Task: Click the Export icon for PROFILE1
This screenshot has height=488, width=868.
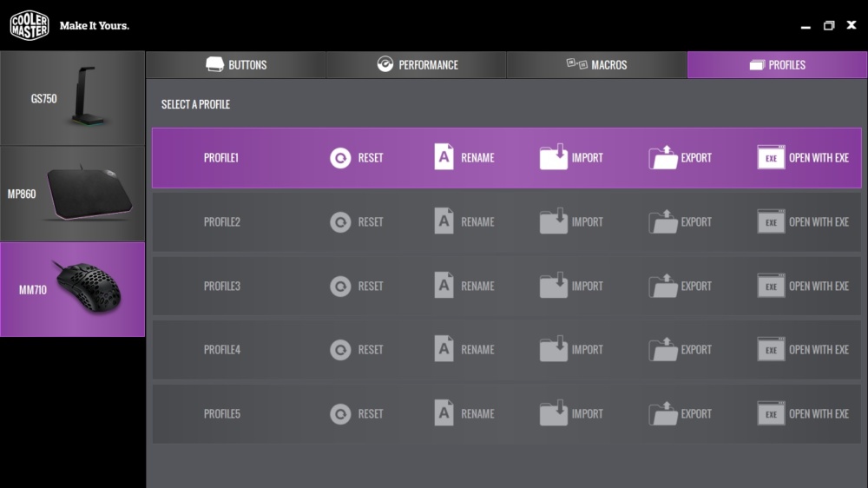Action: coord(663,157)
